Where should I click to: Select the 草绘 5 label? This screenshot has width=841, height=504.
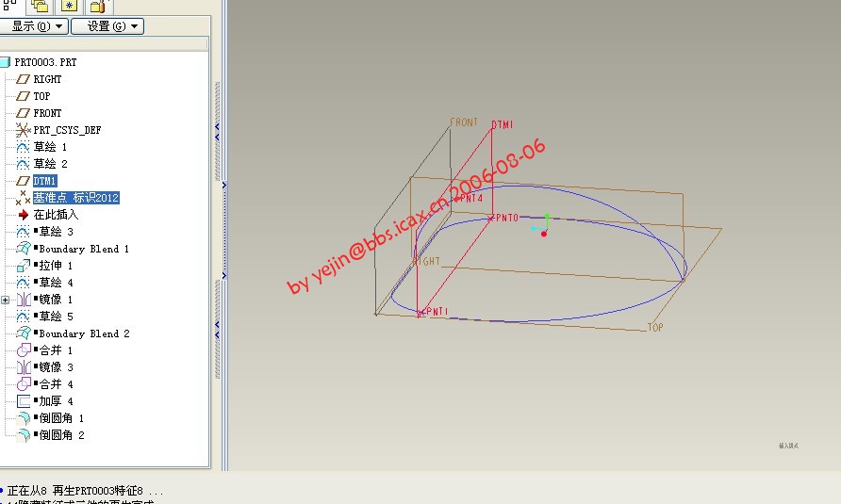56,317
